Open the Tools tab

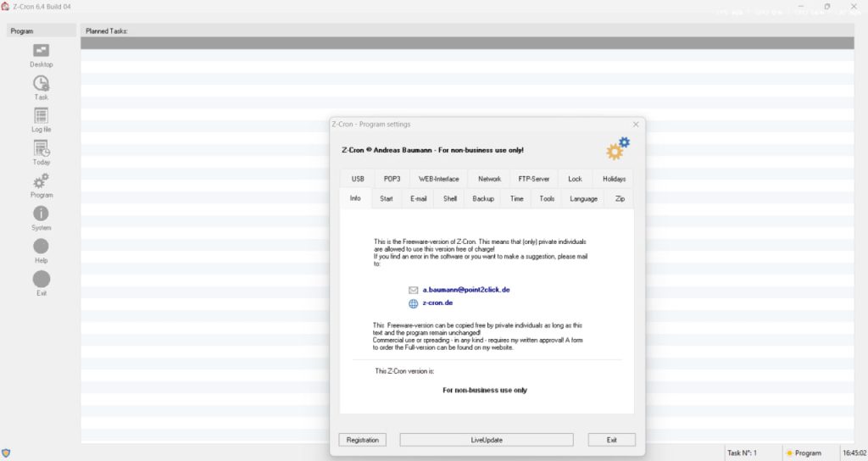[x=547, y=198]
